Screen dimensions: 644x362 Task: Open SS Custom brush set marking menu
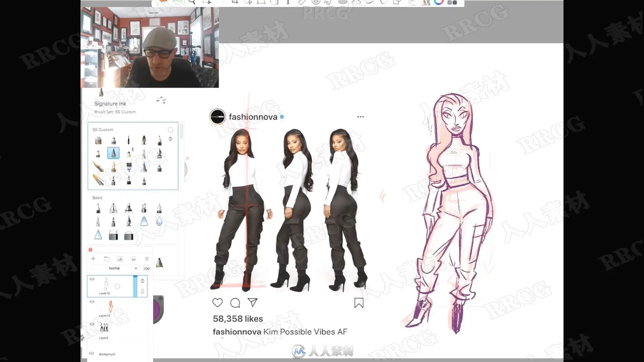(170, 130)
